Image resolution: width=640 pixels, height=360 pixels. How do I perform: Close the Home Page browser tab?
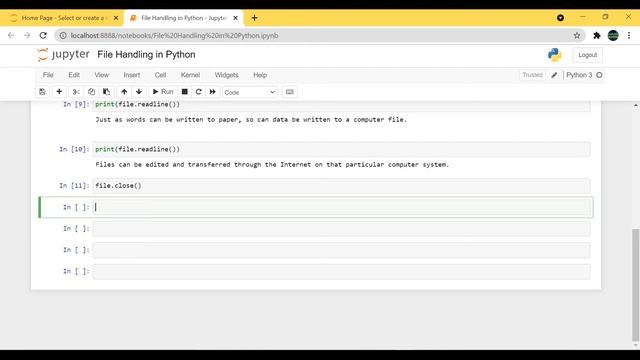click(116, 18)
